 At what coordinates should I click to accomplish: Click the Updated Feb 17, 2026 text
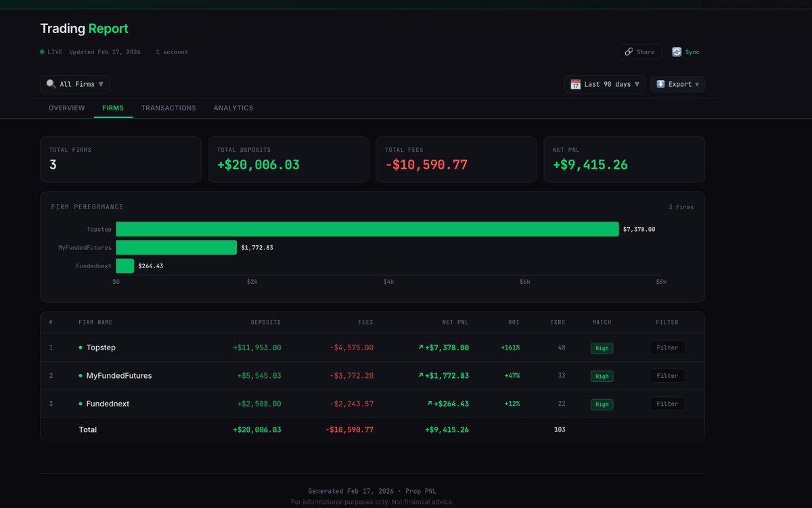click(105, 52)
